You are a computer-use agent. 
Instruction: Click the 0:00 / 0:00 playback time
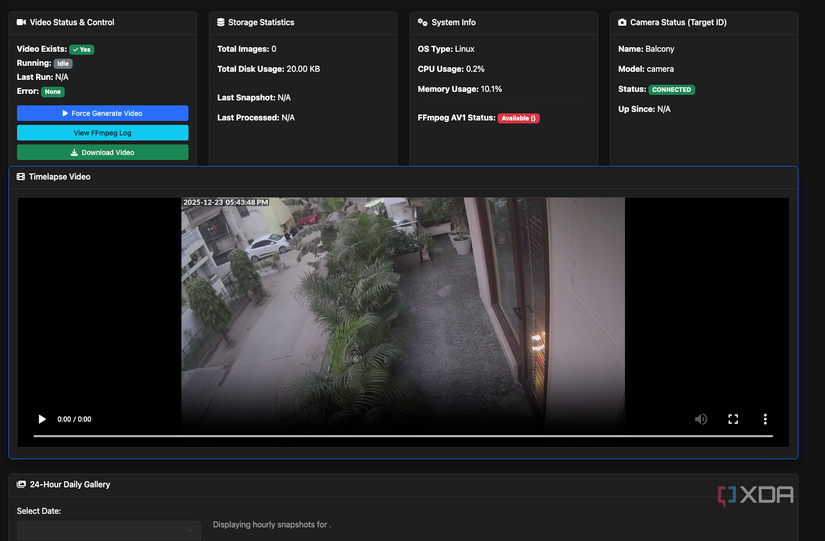pyautogui.click(x=74, y=419)
